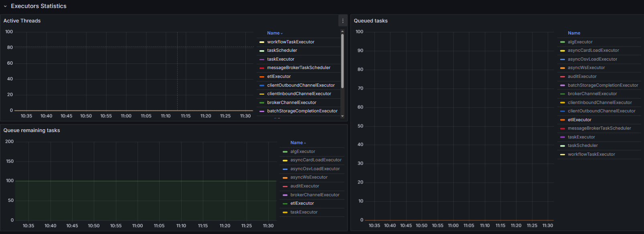Click workflowTaskExecutor color marker in Active Threads legend

[x=262, y=42]
